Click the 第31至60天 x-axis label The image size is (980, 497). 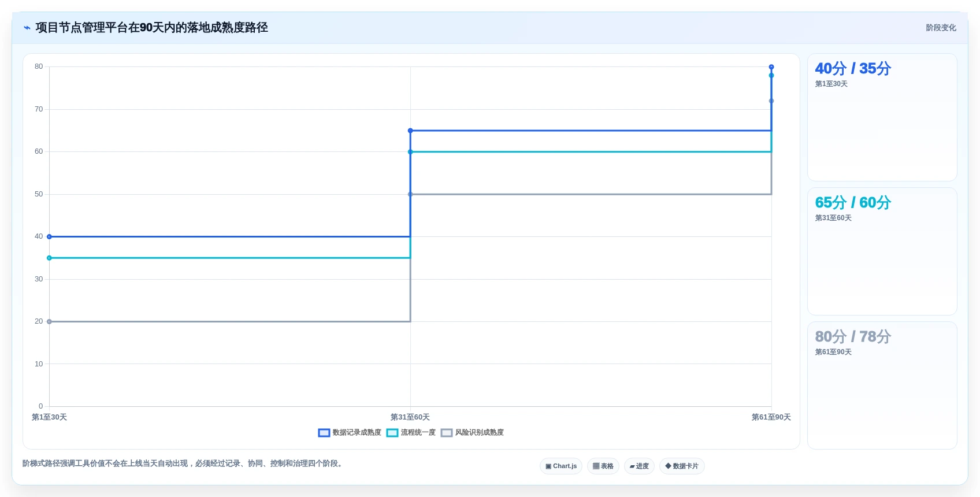coord(410,417)
